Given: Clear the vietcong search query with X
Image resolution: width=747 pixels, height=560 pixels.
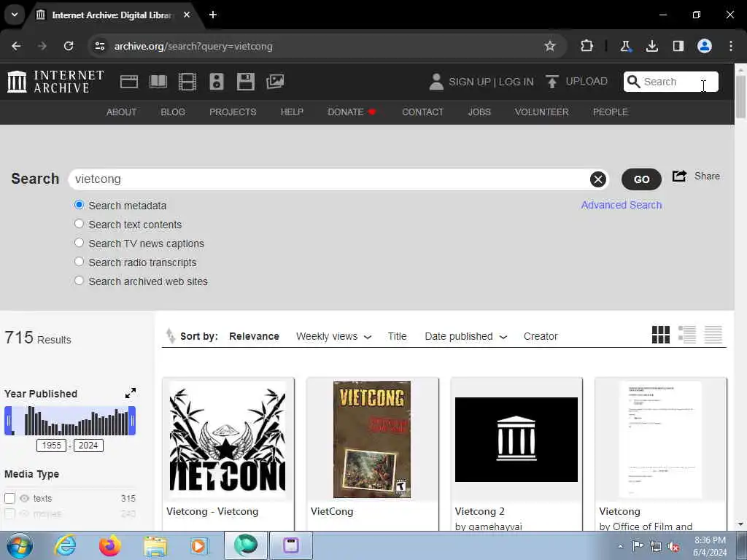Looking at the screenshot, I should tap(598, 179).
